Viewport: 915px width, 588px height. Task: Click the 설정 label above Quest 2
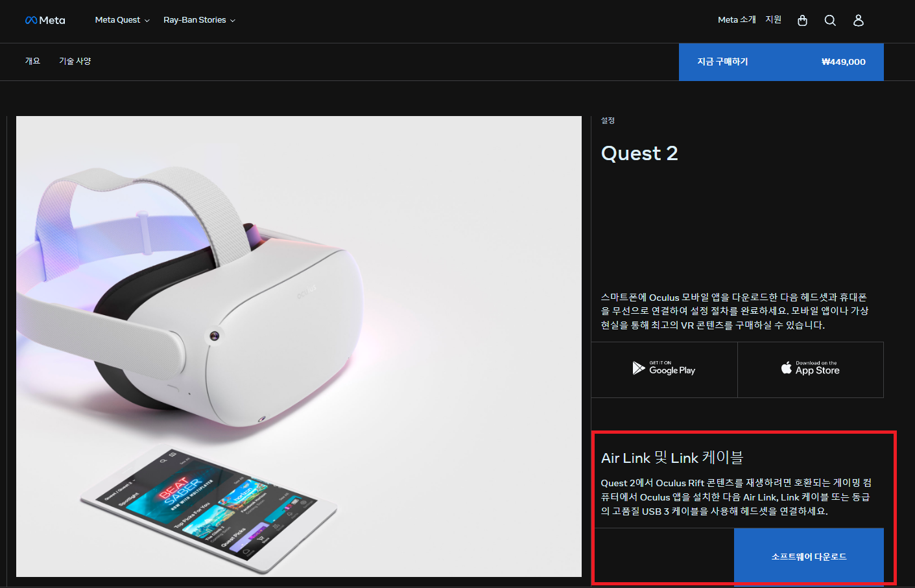click(x=608, y=121)
